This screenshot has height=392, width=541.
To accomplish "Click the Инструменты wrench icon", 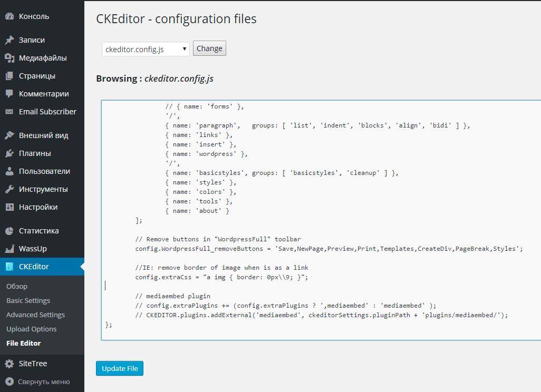I will pos(9,189).
